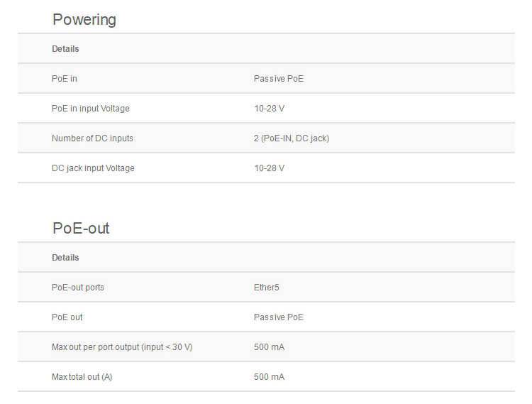The image size is (532, 404).
Task: Click the Details header under Powering
Action: tap(65, 49)
